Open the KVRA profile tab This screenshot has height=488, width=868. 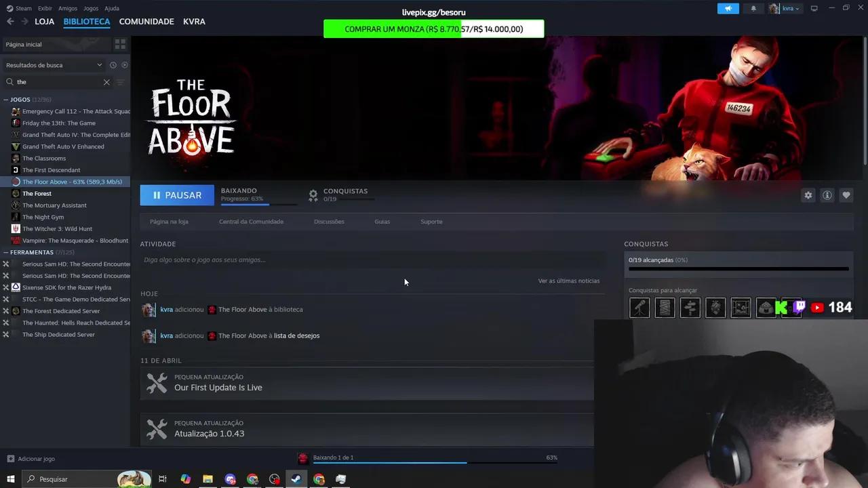[194, 22]
